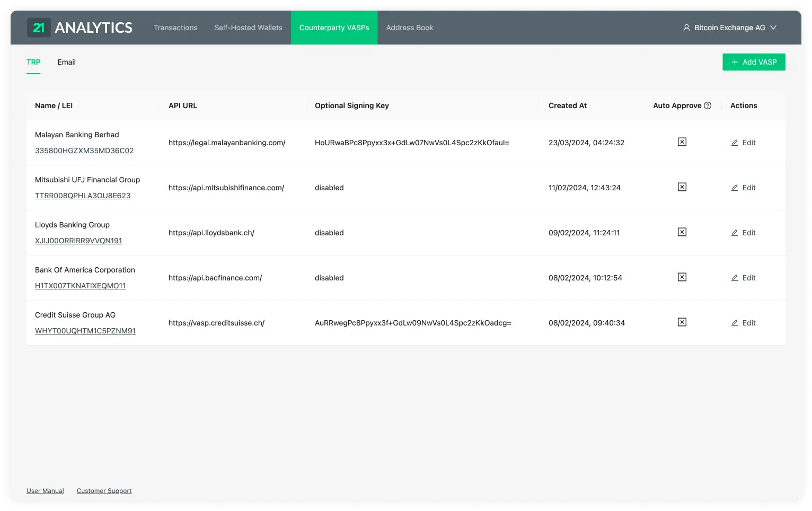Click the plus icon in Add VASP
The width and height of the screenshot is (812, 511).
coord(735,62)
